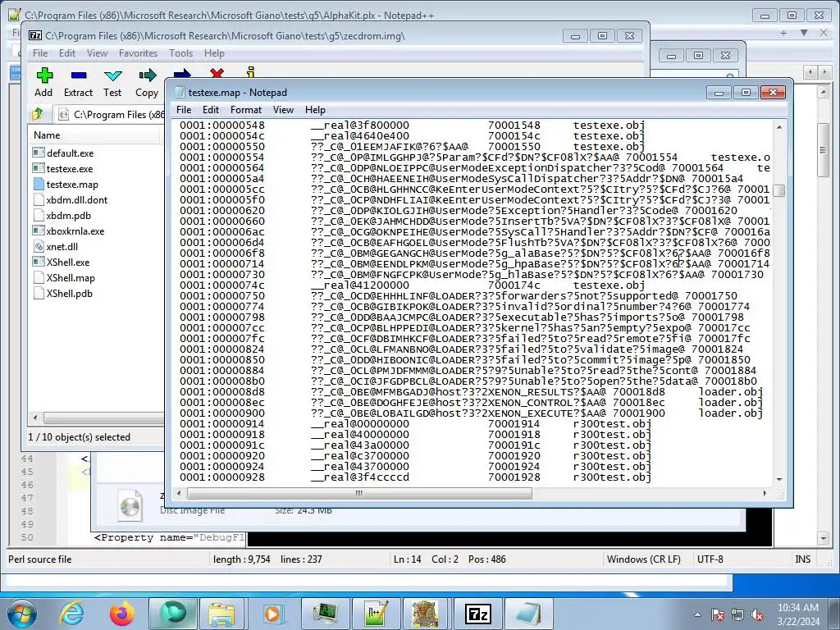Open Notepad Format menu

point(246,110)
